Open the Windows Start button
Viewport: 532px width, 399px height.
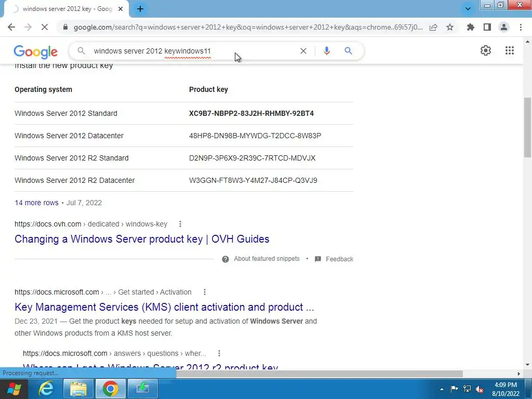point(14,389)
